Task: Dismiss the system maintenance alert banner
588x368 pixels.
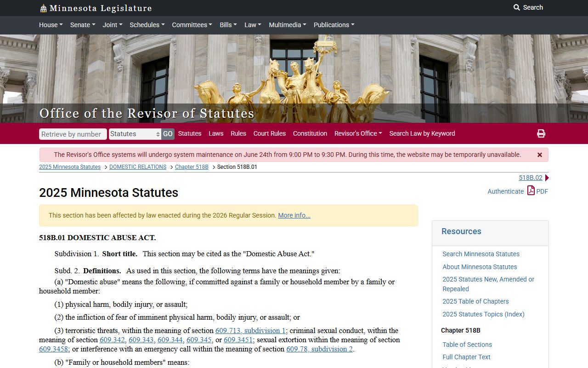Action: (540, 155)
